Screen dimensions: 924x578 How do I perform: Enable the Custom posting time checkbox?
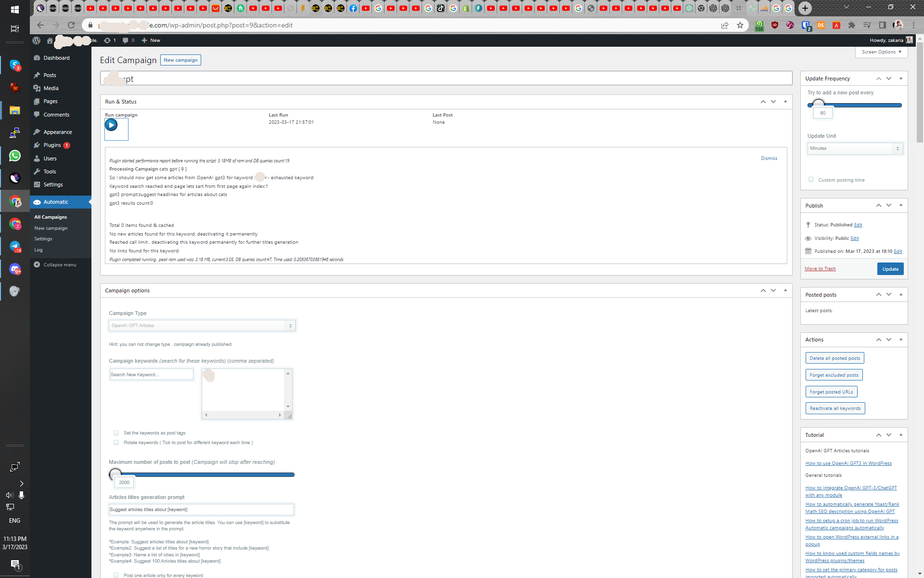click(811, 180)
